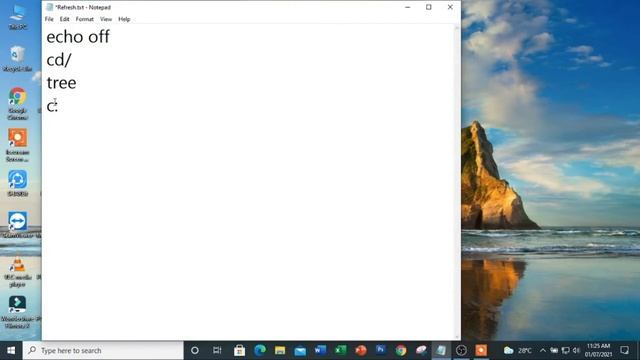Open network settings tray icon
Viewport: 640px width, 360px height.
(x=565, y=350)
